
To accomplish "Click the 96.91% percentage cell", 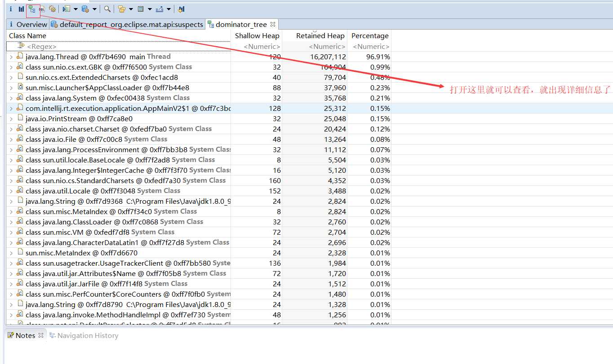I will click(378, 57).
